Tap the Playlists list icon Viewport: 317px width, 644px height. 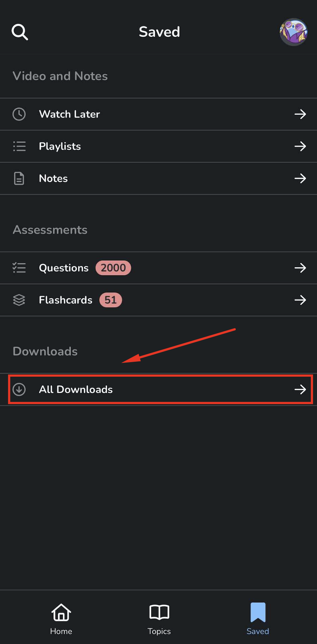(19, 146)
